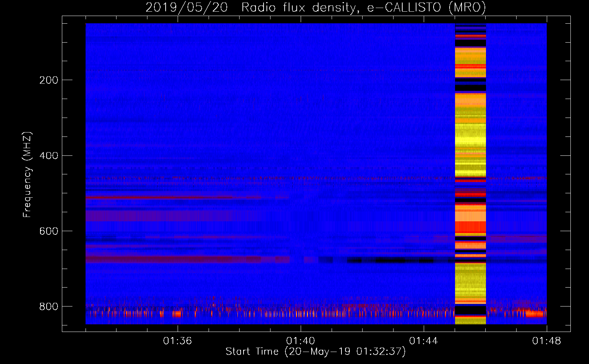Image resolution: width=589 pixels, height=364 pixels.
Task: Click the "Frequency (MHZ)" axis label
Action: point(27,174)
